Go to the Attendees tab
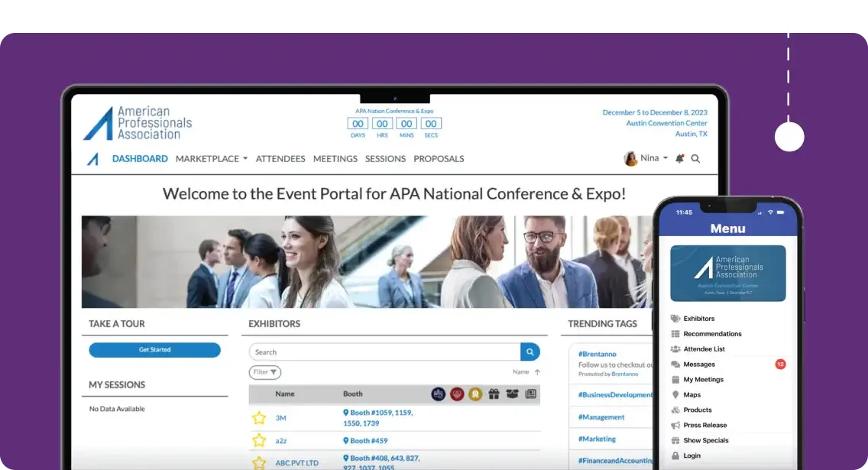Image resolution: width=868 pixels, height=470 pixels. 280,159
